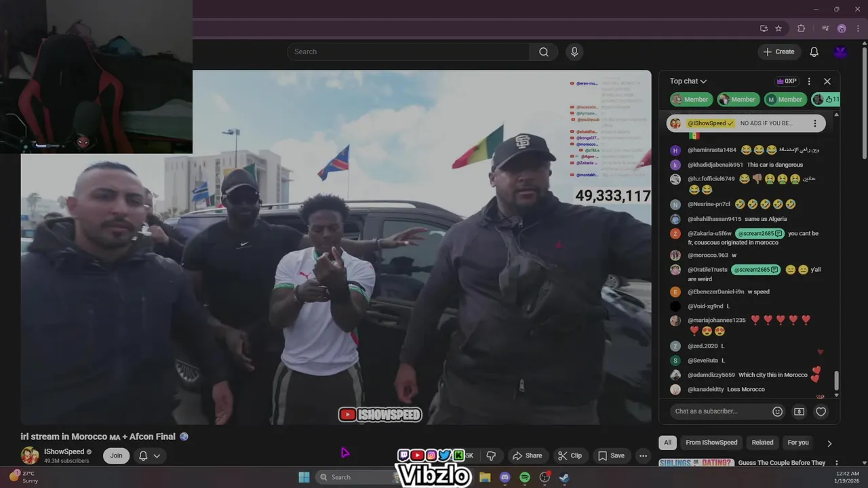Open the Siblings or Dating video thumbnail
This screenshot has height=488, width=868.
tap(696, 463)
